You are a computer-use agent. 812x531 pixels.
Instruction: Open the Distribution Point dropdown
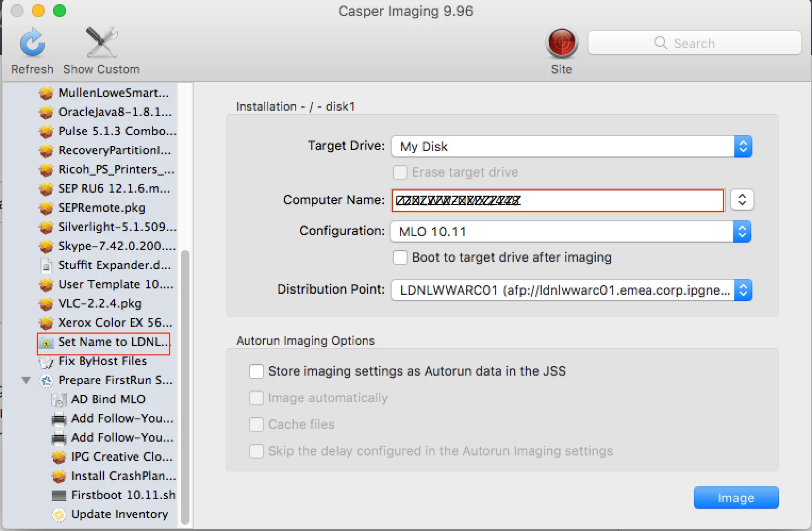[571, 290]
